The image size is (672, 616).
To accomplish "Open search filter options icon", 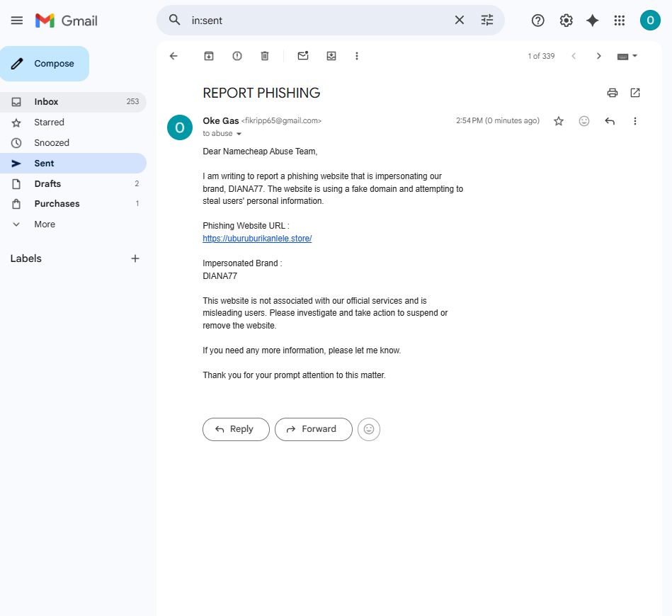I will (487, 20).
